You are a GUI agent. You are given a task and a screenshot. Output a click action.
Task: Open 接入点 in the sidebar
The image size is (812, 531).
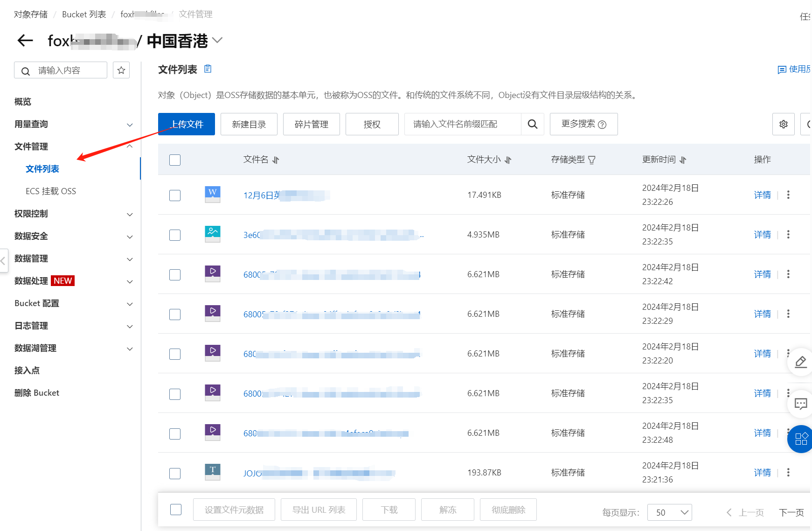[x=27, y=370]
